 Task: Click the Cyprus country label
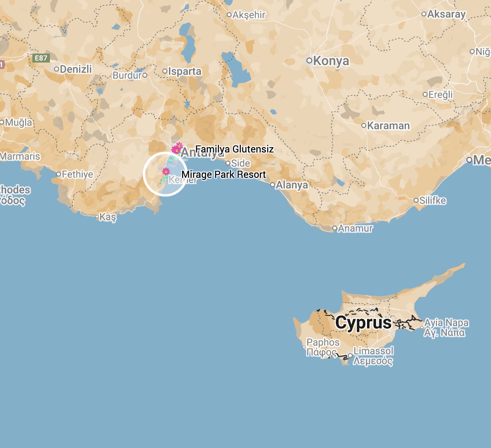tap(363, 323)
